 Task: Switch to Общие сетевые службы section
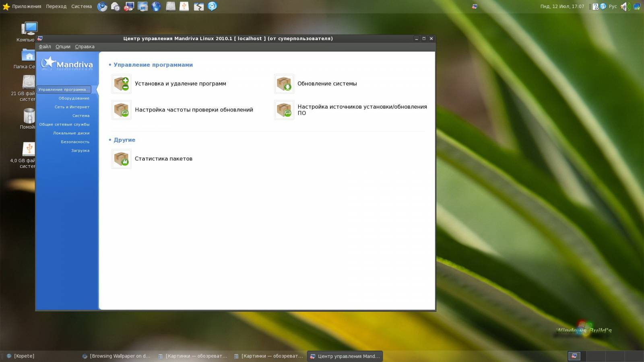point(64,124)
